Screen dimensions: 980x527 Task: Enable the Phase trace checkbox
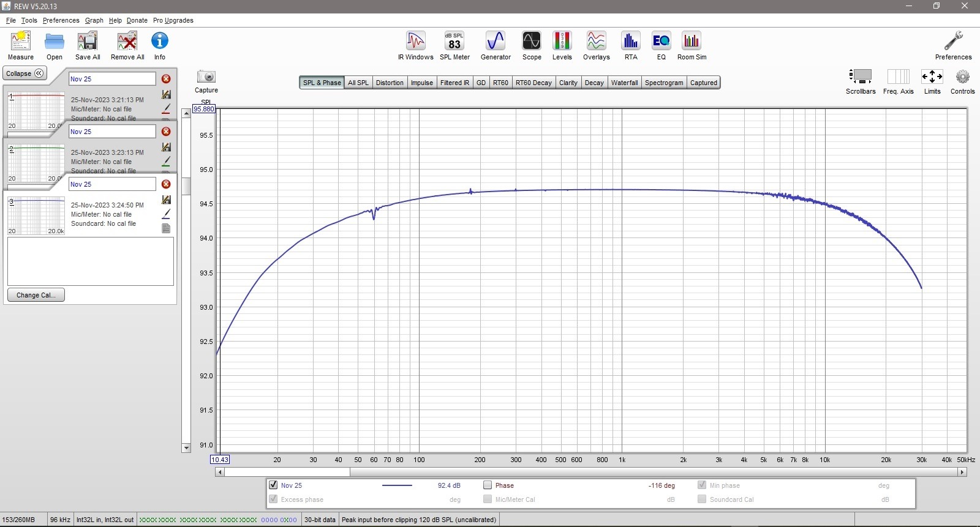tap(488, 485)
